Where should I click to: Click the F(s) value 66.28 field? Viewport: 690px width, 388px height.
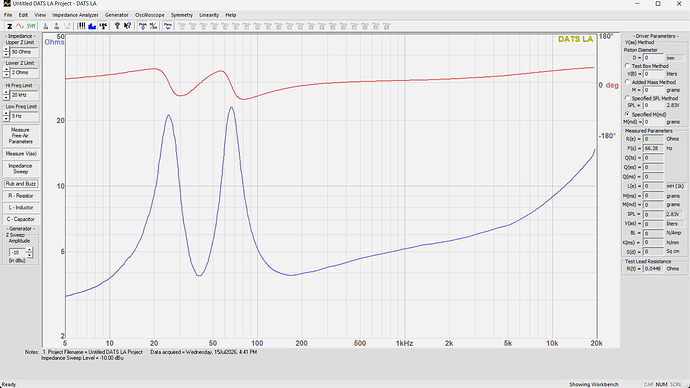653,148
